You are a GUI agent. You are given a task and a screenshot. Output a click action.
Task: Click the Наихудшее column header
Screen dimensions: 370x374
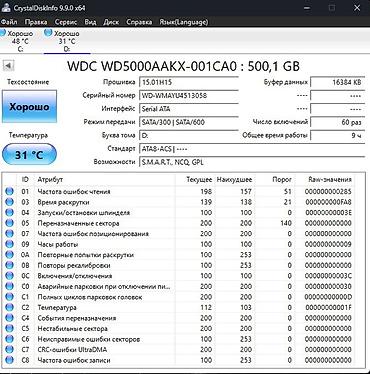point(234,179)
